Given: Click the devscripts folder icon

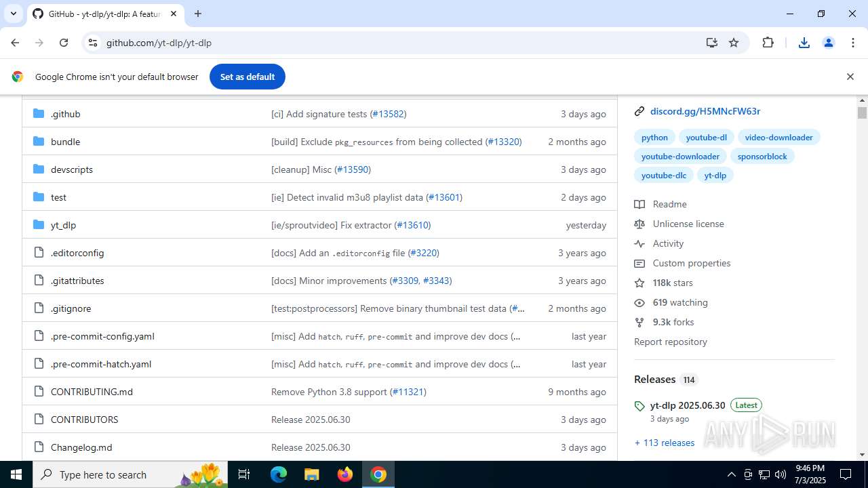Looking at the screenshot, I should click(x=39, y=169).
